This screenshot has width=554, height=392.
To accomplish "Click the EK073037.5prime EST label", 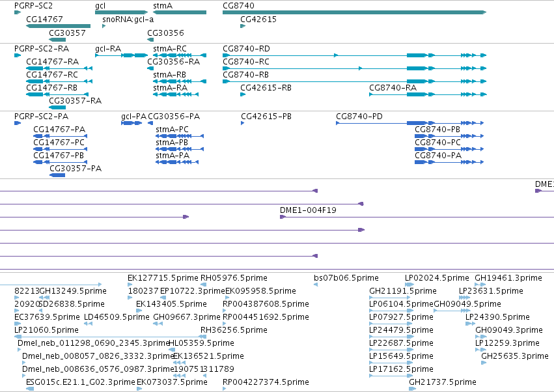I will pos(172,382).
